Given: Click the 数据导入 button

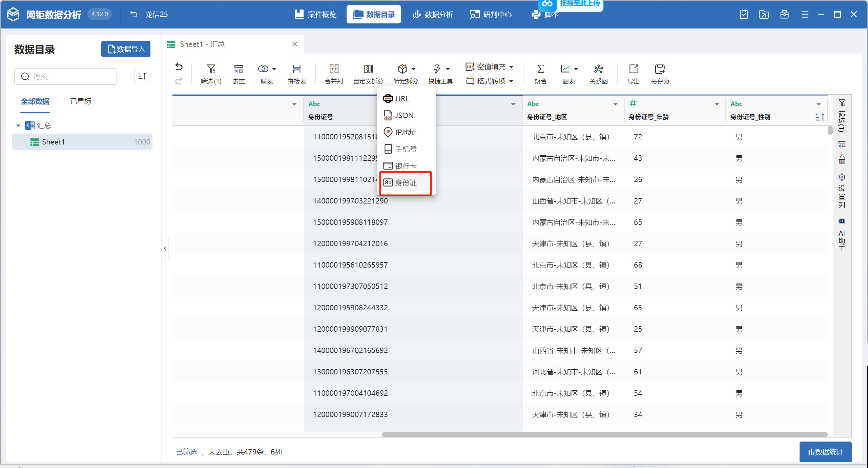Looking at the screenshot, I should click(x=126, y=49).
